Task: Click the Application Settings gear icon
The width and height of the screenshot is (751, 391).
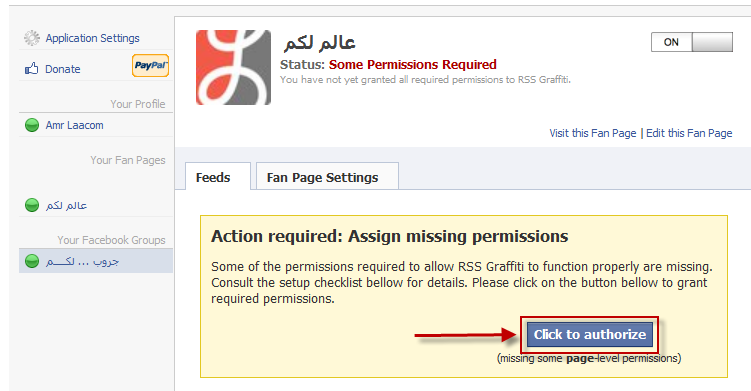Action: tap(32, 38)
